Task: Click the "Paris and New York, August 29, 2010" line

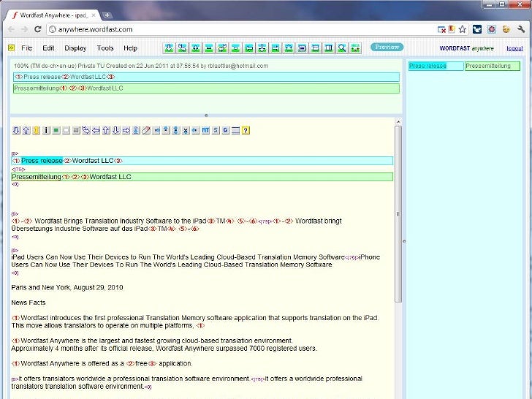Action: click(x=67, y=287)
